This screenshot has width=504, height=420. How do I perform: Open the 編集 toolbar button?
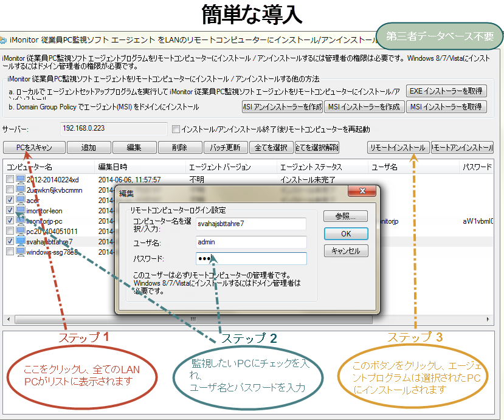134,148
